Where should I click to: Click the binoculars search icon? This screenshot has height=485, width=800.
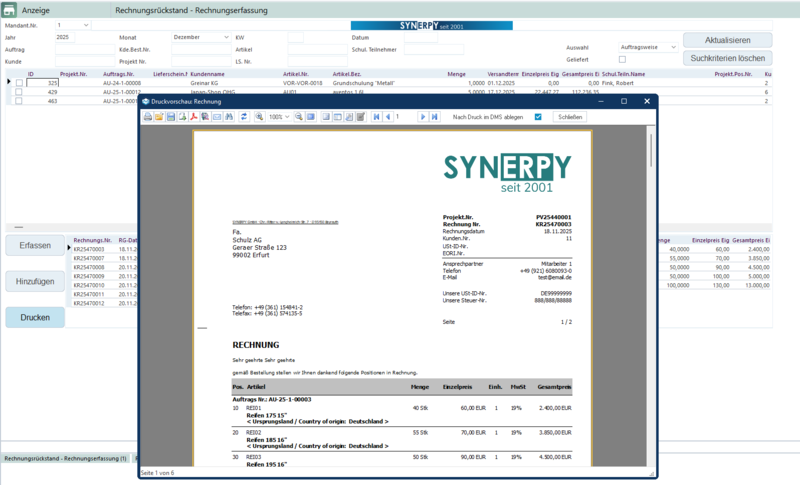tap(229, 117)
